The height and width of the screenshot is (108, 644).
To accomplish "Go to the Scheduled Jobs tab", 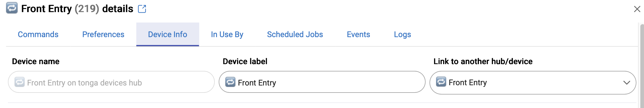I will point(295,34).
